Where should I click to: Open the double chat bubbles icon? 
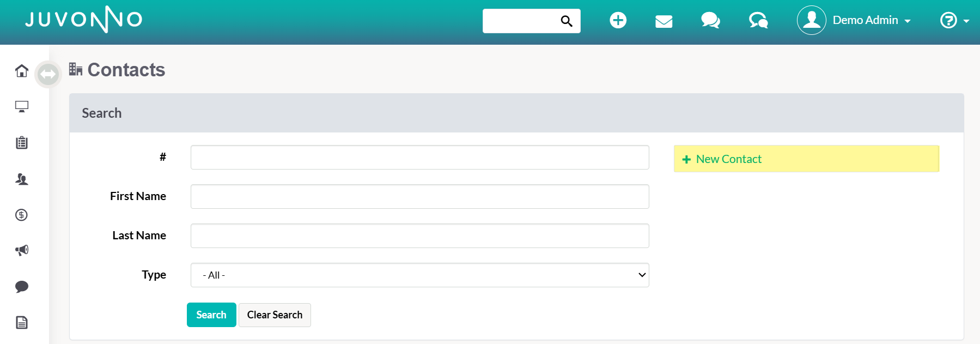point(710,21)
